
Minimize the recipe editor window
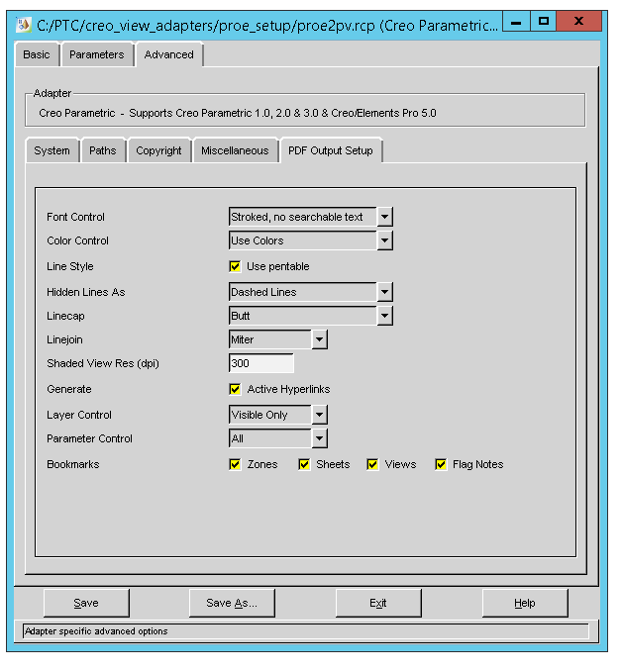tap(516, 22)
